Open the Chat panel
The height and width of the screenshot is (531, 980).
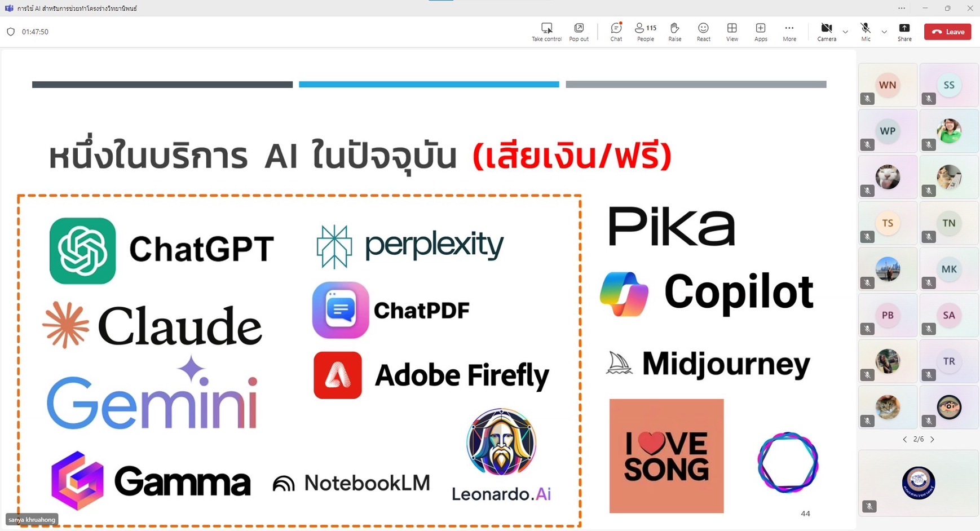616,32
